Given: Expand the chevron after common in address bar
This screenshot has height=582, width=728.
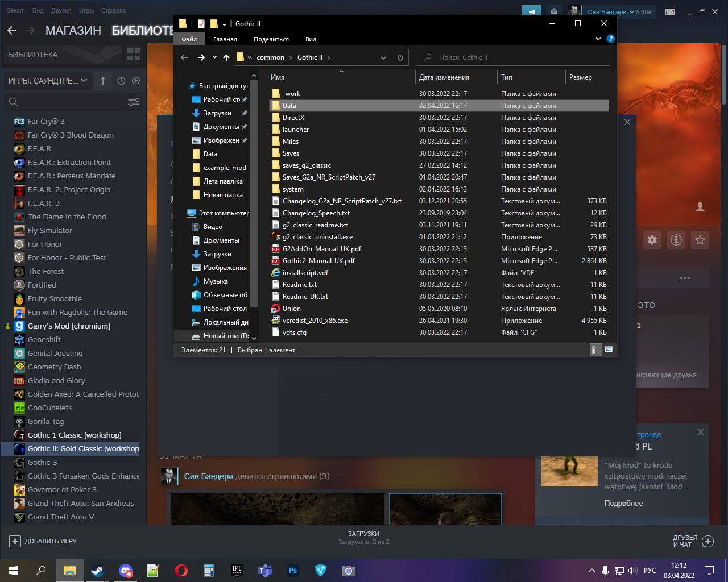Looking at the screenshot, I should pos(291,57).
